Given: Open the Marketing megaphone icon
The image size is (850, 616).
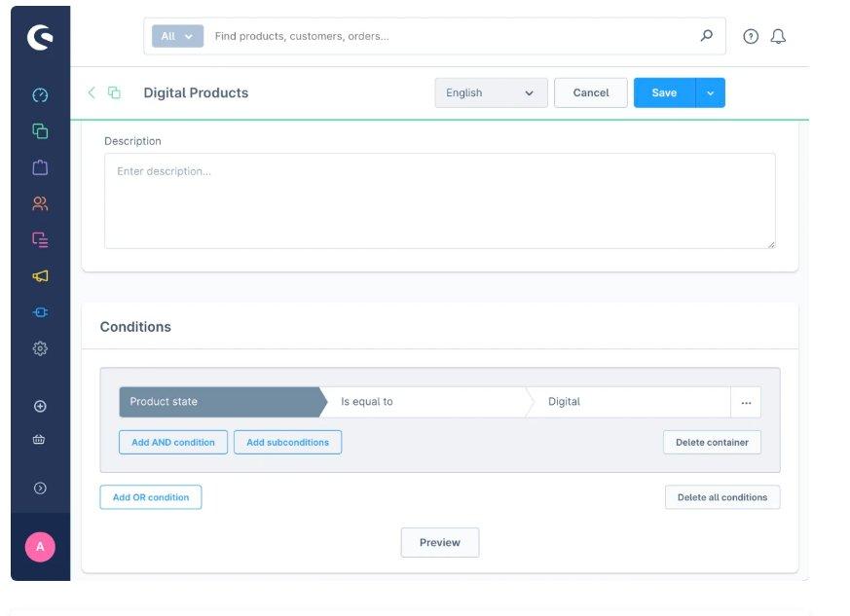Looking at the screenshot, I should pyautogui.click(x=40, y=276).
